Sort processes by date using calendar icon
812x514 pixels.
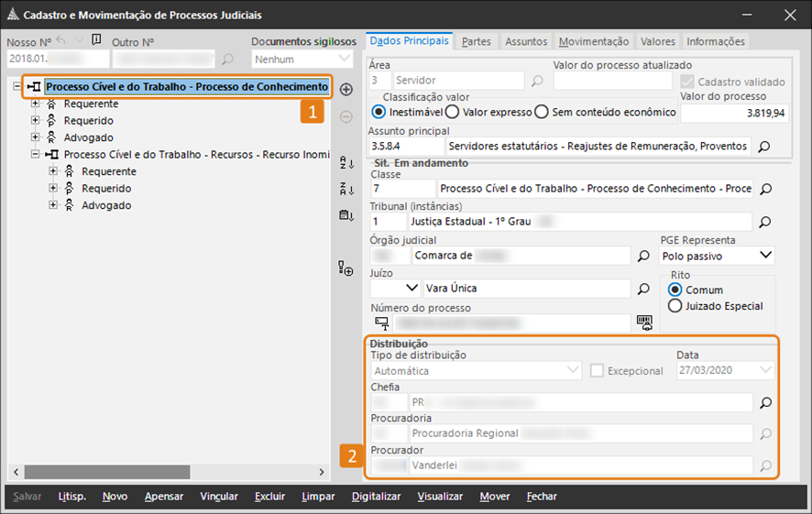346,215
